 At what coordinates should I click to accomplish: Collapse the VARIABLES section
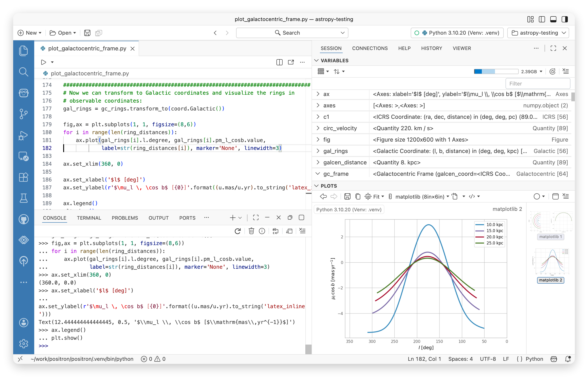[x=317, y=60]
